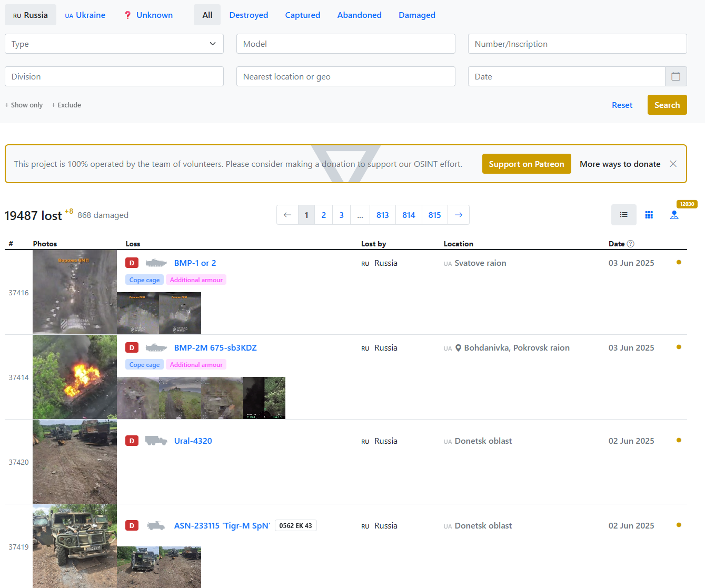The height and width of the screenshot is (588, 705).
Task: Click yellow dot on BMP-2M row
Action: pyautogui.click(x=679, y=347)
